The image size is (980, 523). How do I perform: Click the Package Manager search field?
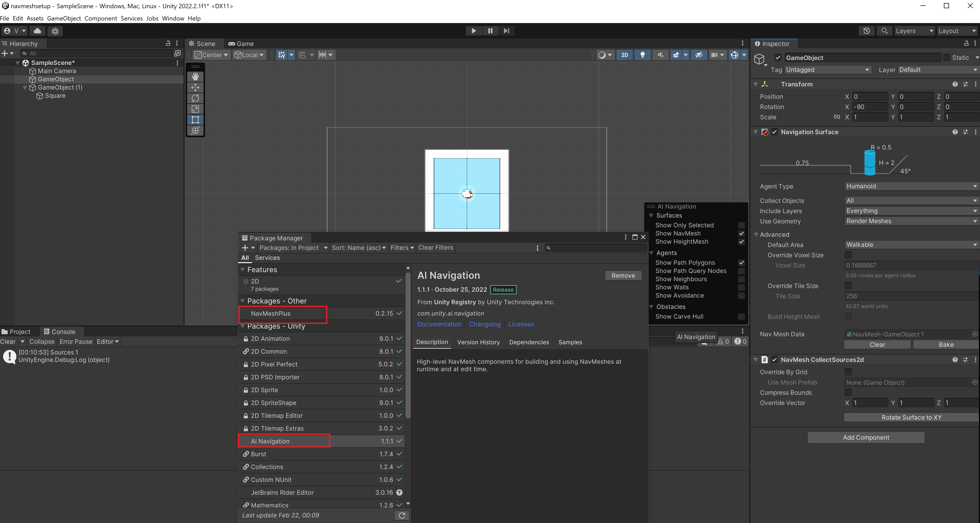tap(596, 248)
